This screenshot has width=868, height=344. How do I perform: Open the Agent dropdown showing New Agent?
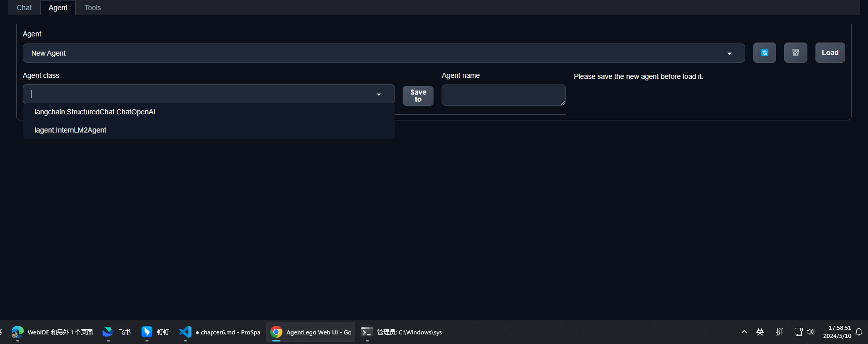(383, 53)
